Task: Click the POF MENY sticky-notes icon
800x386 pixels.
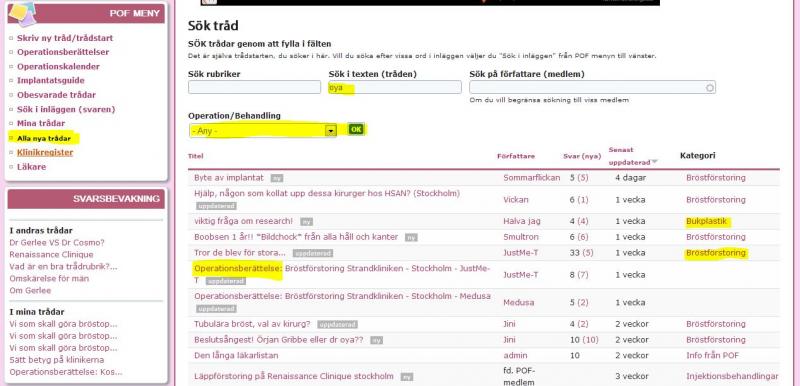Action: coord(22,14)
